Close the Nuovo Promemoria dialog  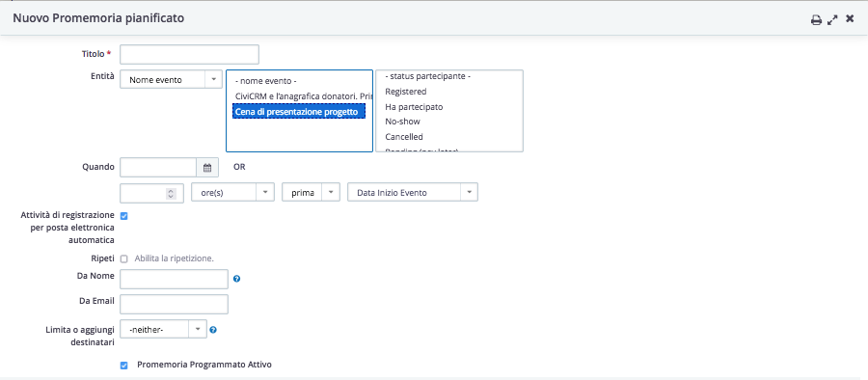pyautogui.click(x=850, y=19)
